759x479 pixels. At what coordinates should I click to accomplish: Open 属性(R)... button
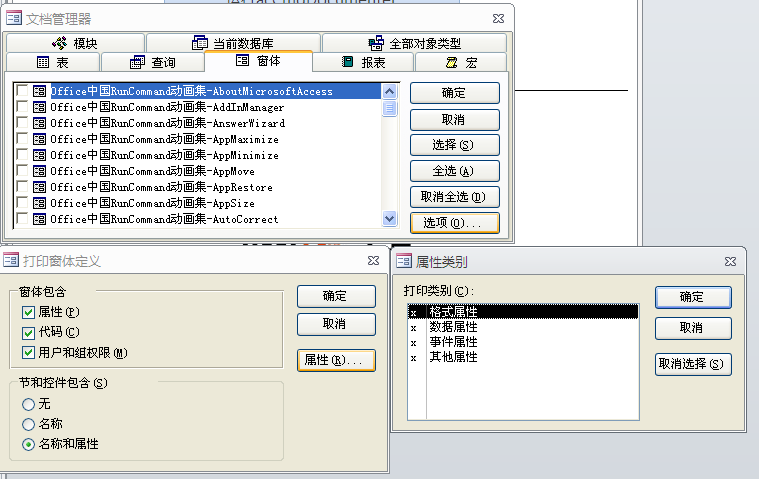pos(336,360)
